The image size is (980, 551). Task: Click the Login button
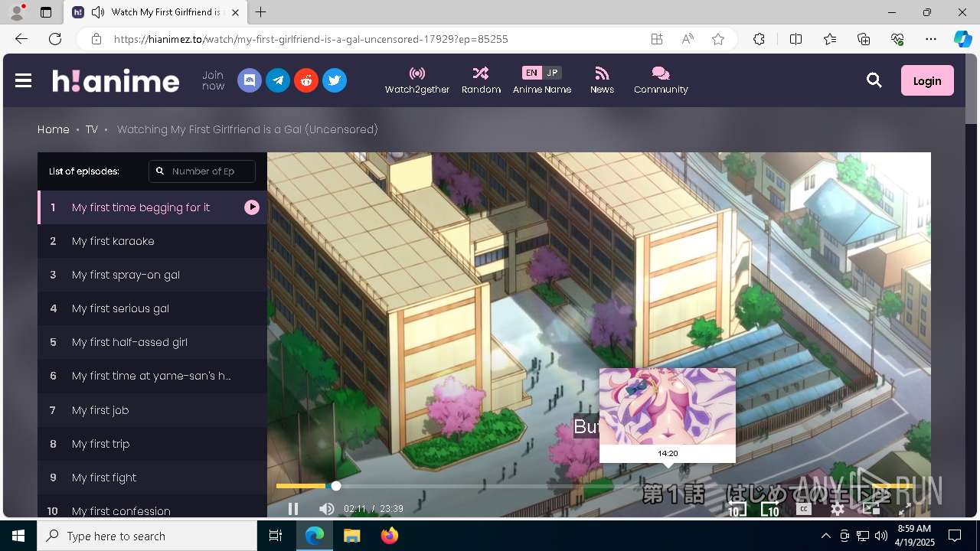[927, 80]
